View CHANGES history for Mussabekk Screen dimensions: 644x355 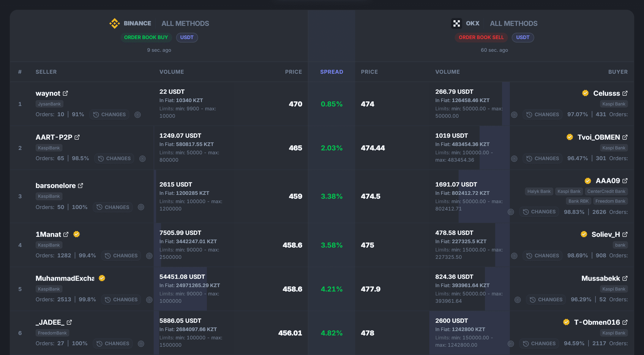point(546,300)
